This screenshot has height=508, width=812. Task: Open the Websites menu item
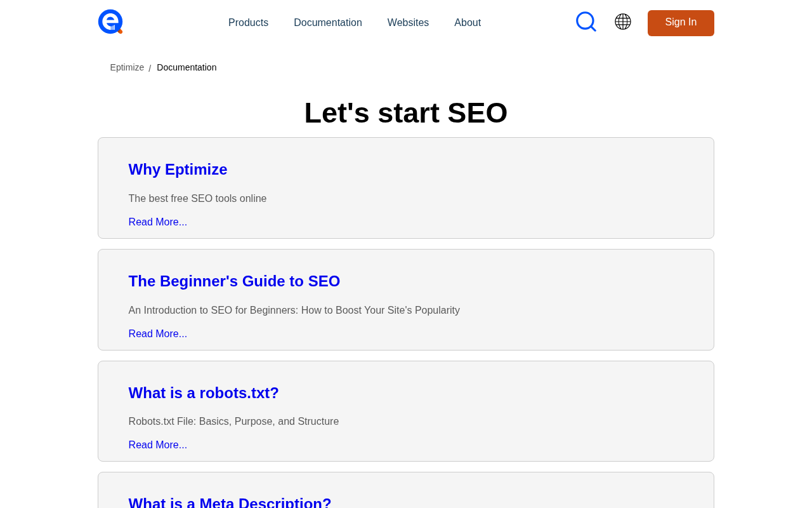[x=408, y=23]
